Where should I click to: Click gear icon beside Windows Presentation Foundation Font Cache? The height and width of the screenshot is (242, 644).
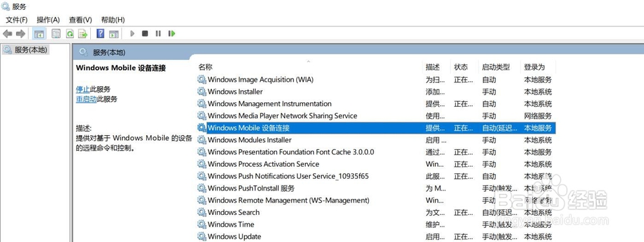point(202,152)
